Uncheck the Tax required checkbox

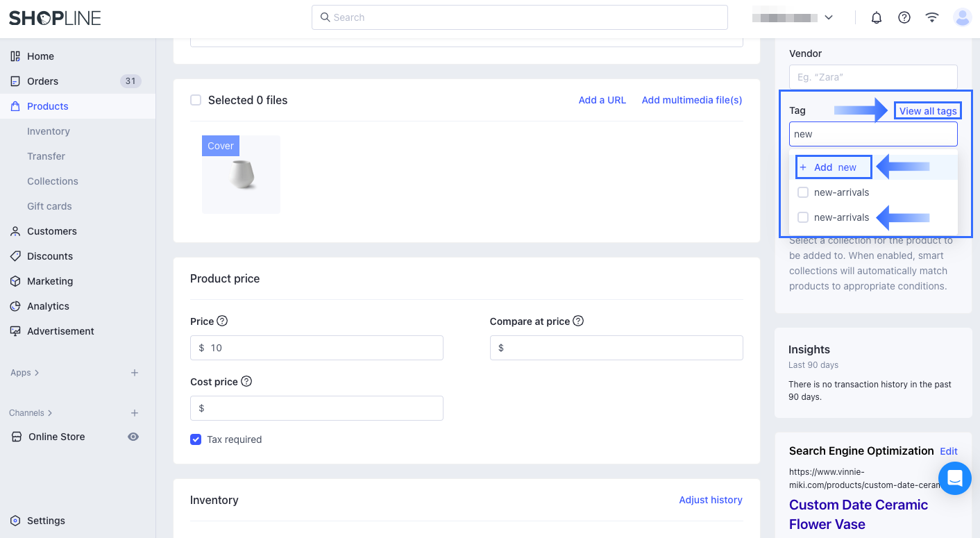click(196, 439)
